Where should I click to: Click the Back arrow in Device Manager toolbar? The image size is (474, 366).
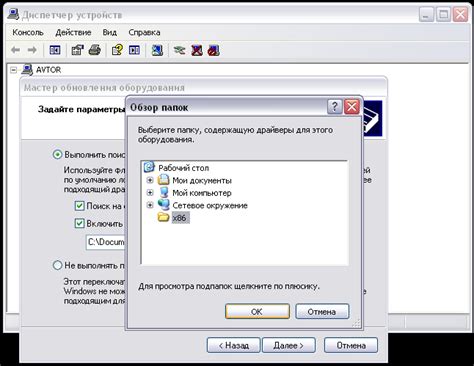[15, 50]
